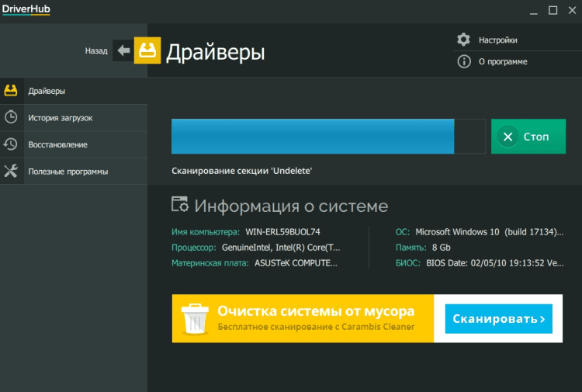The image size is (582, 392).
Task: Go to Полезные программы section
Action: (x=68, y=171)
